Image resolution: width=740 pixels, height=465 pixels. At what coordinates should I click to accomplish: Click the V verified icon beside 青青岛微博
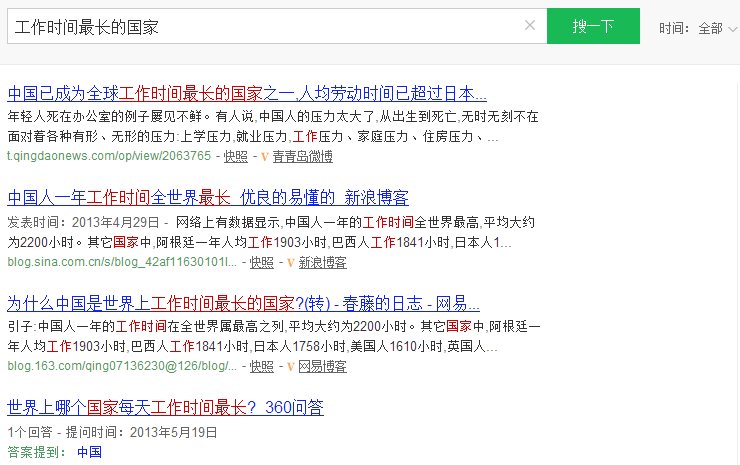tap(265, 157)
